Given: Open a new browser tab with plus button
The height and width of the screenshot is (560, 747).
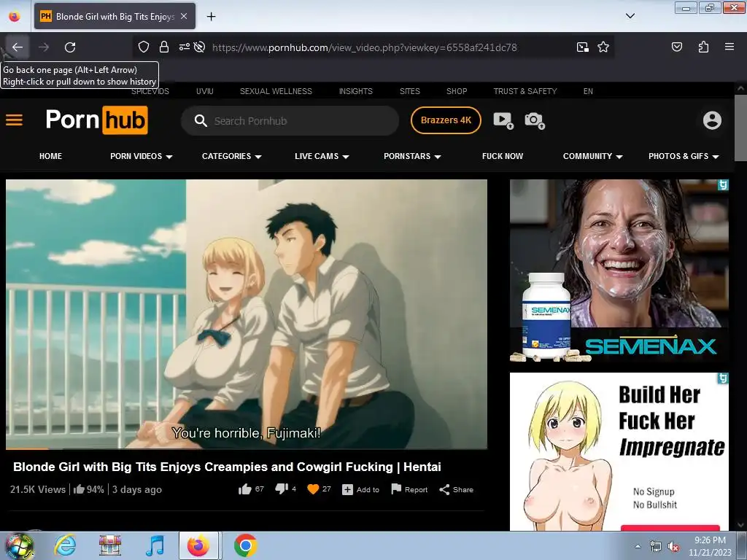Looking at the screenshot, I should point(211,16).
